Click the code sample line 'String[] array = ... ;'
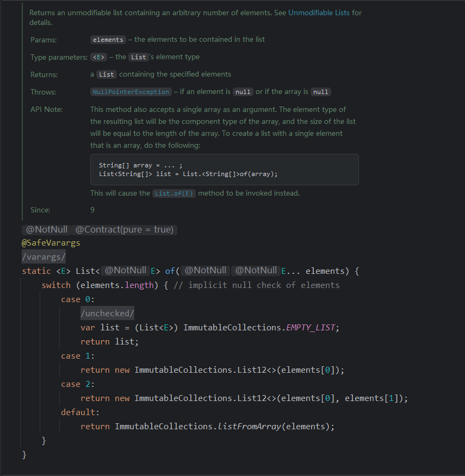Image resolution: width=465 pixels, height=476 pixels. 140,165
